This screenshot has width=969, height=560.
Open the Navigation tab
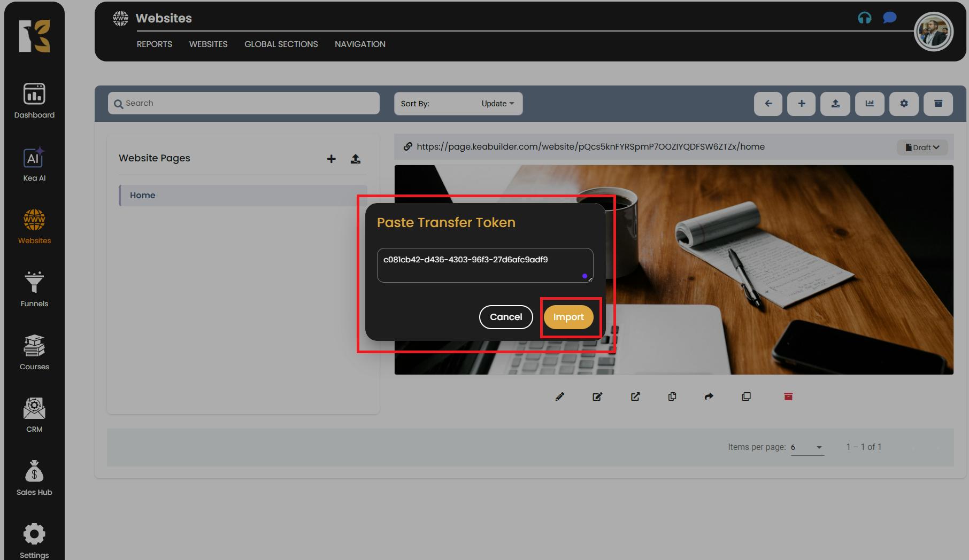[360, 44]
